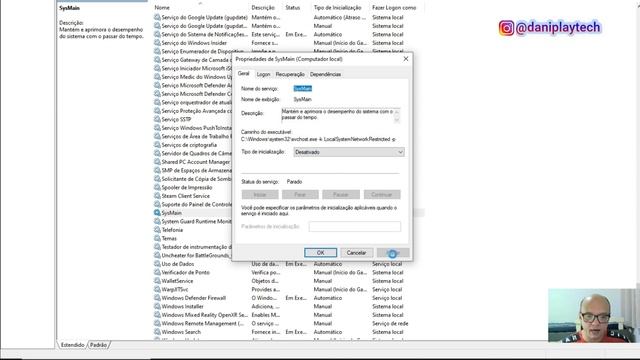Click the Parâmetros de inicialização input field
Image resolution: width=640 pixels, height=360 pixels.
point(355,227)
